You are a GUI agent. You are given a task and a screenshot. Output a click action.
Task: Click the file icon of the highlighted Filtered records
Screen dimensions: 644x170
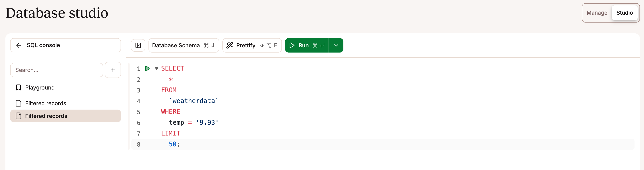click(18, 116)
